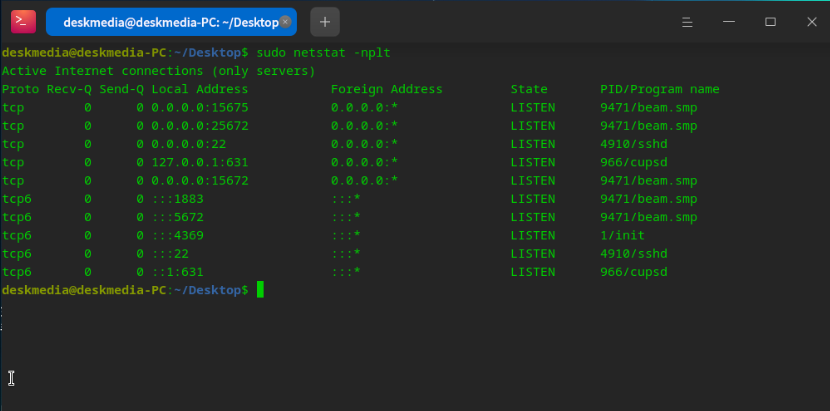Click LISTEN in the :::4369 row
The image size is (830, 411).
coord(533,235)
